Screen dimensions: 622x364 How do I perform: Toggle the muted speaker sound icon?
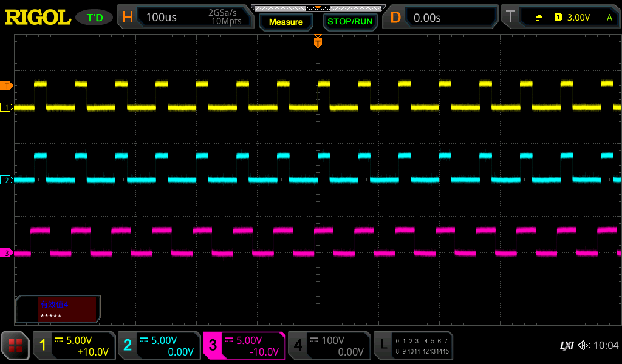[x=584, y=345]
